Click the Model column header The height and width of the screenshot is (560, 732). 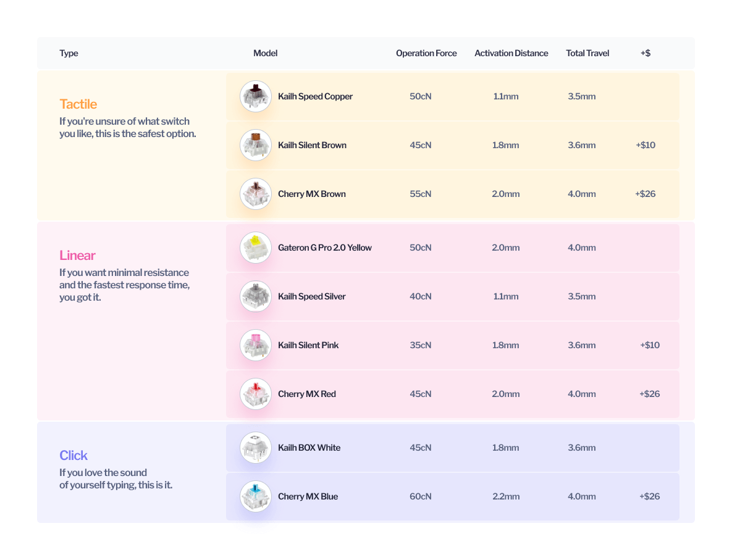[x=265, y=53]
